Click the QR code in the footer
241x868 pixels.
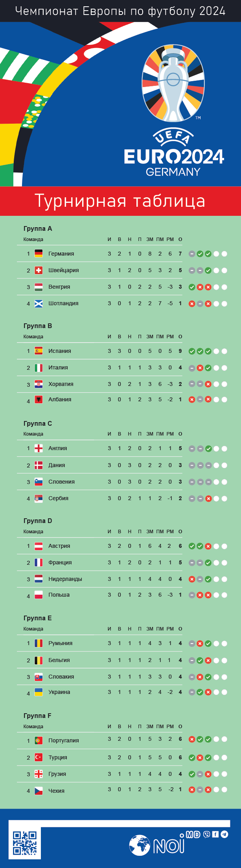coord(25,843)
